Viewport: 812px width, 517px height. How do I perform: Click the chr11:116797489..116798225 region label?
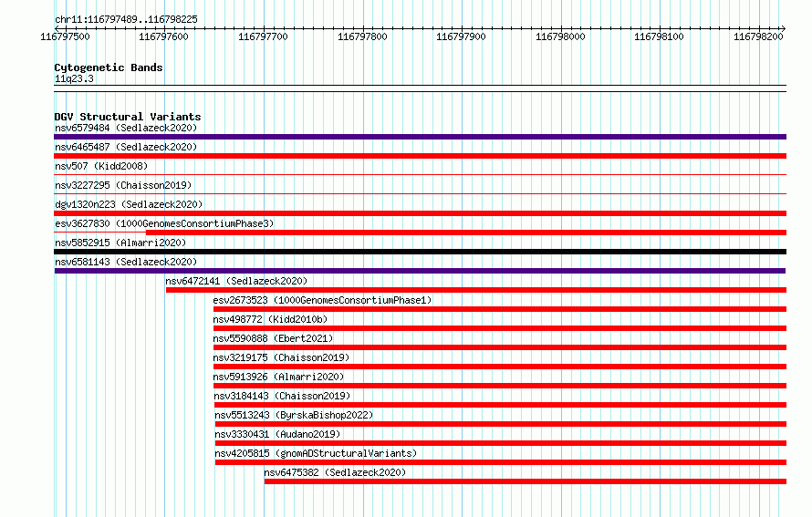coord(126,20)
